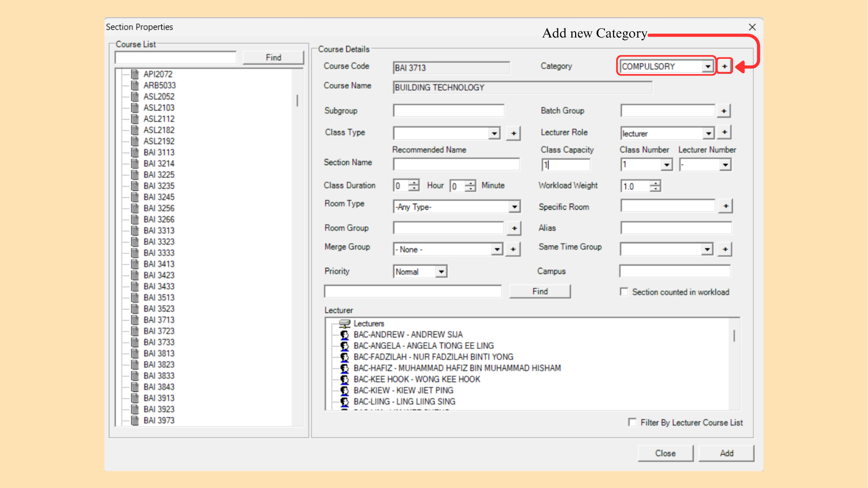
Task: Click the Alias input field
Action: [x=676, y=228]
